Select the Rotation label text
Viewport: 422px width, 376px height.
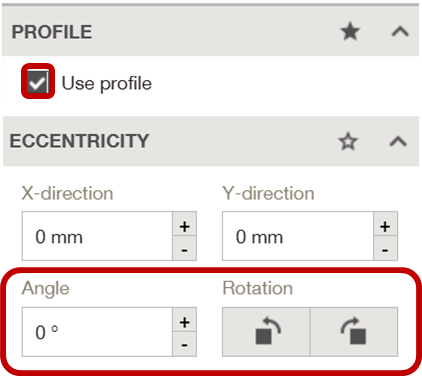(x=258, y=288)
